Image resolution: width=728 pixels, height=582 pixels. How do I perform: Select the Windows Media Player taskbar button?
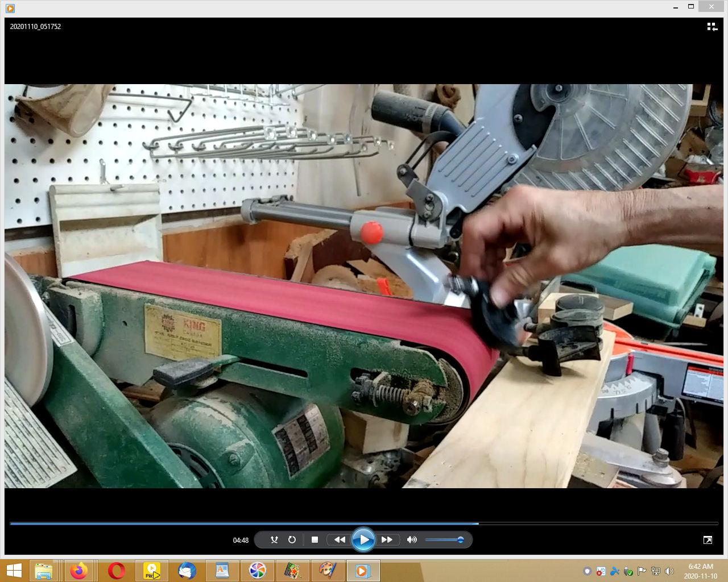[363, 570]
